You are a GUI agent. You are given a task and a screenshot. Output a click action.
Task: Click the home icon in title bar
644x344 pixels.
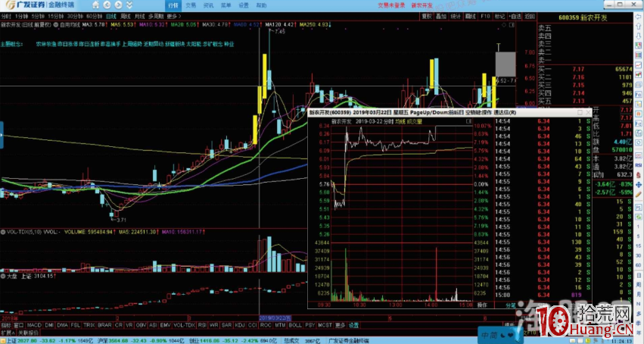(x=95, y=5)
